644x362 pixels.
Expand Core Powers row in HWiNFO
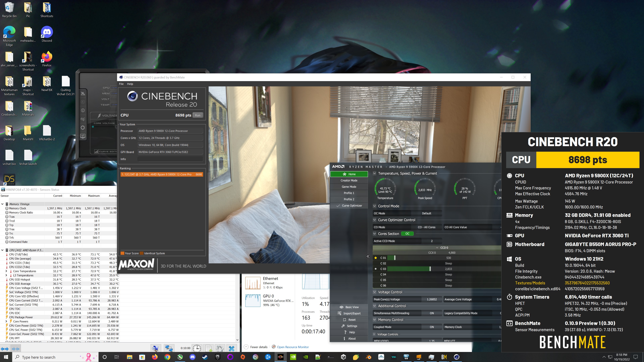click(7, 321)
